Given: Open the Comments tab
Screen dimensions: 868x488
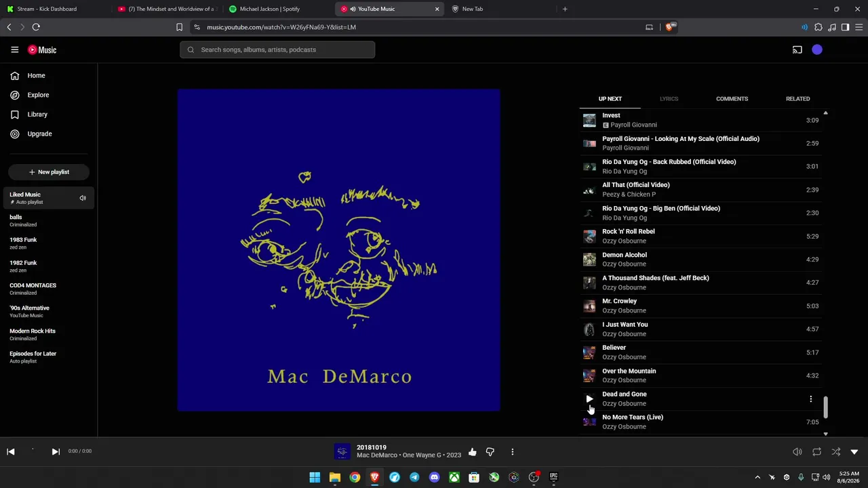Looking at the screenshot, I should click(732, 99).
